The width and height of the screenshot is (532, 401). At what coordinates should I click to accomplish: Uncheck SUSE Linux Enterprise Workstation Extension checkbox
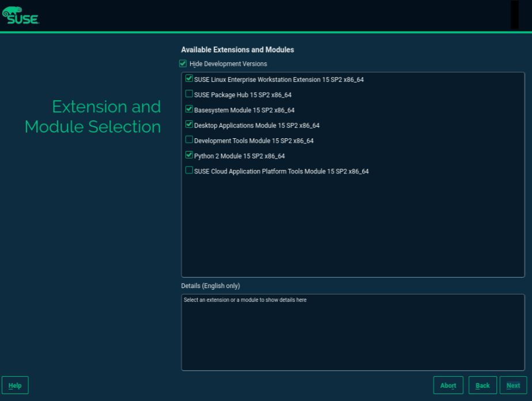[x=189, y=79]
